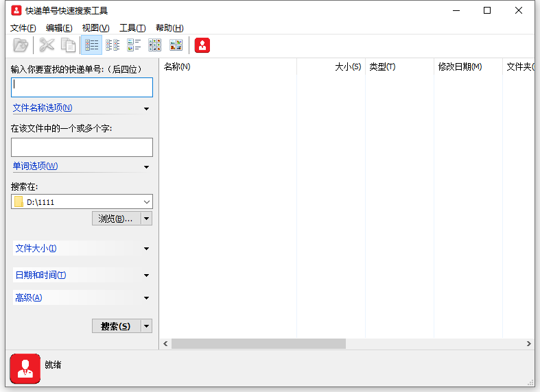Open the 文件(F) menu

(23, 28)
